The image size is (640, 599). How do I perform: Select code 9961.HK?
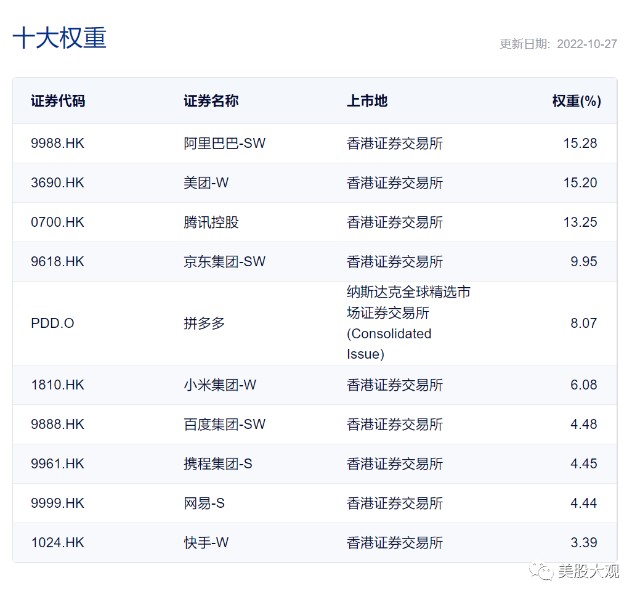58,464
